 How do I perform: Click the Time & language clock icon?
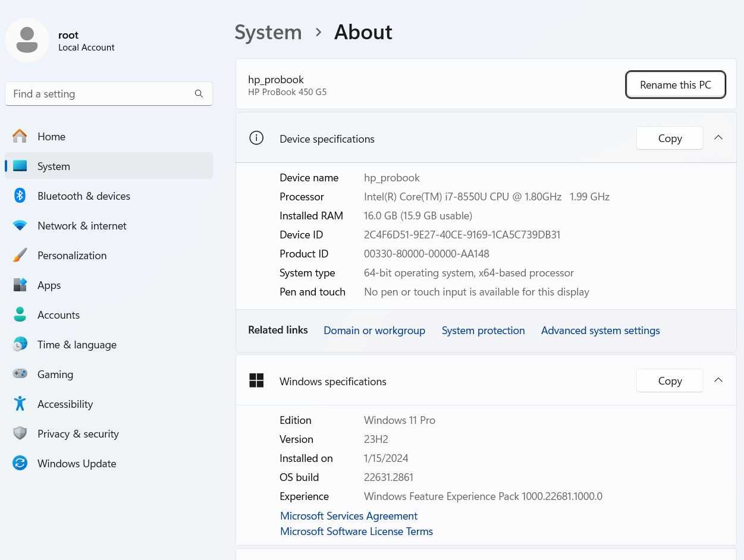tap(20, 344)
